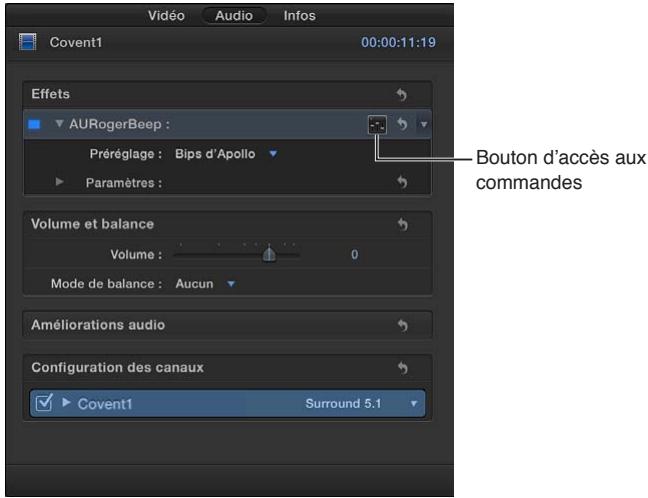Open the Préréglage Bips d'Apollo popup
Screen dimensions: 648x498
226,154
